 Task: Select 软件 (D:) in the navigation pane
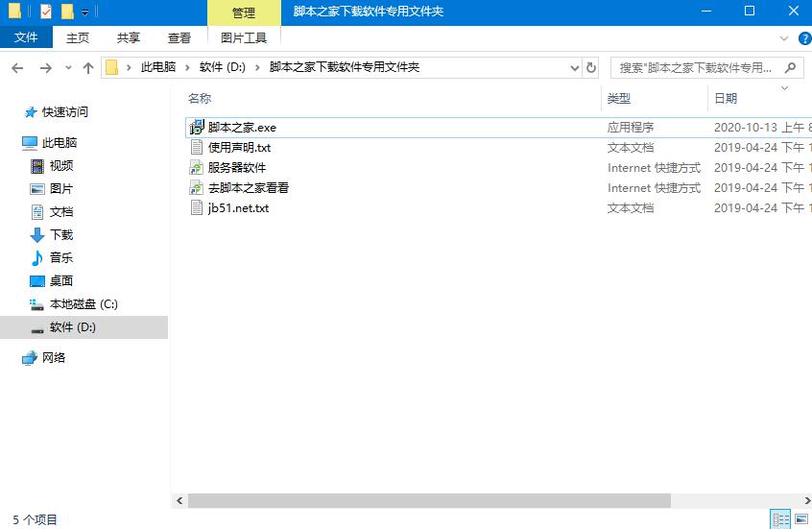(84, 327)
